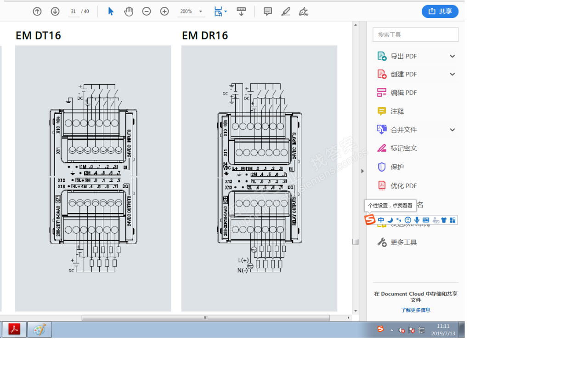
Task: Click the vertical scrollbar down arrow
Action: 356,311
